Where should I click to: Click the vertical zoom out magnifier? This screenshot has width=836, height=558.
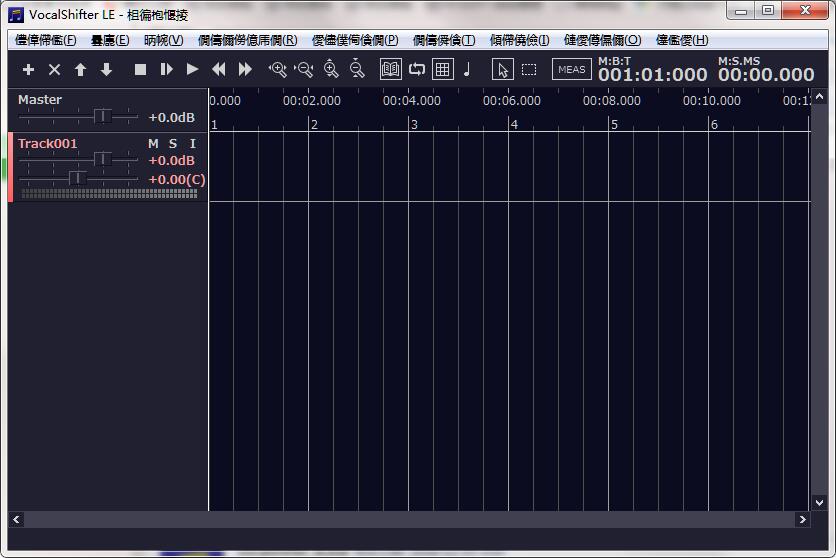pos(357,70)
